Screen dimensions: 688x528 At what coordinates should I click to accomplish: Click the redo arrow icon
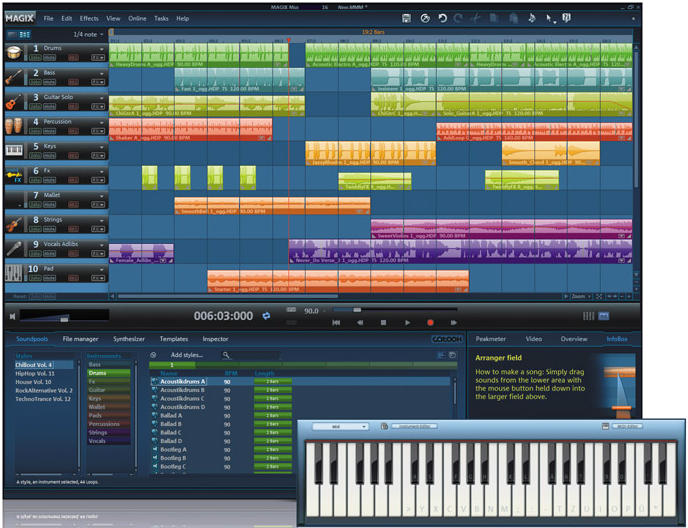(458, 18)
